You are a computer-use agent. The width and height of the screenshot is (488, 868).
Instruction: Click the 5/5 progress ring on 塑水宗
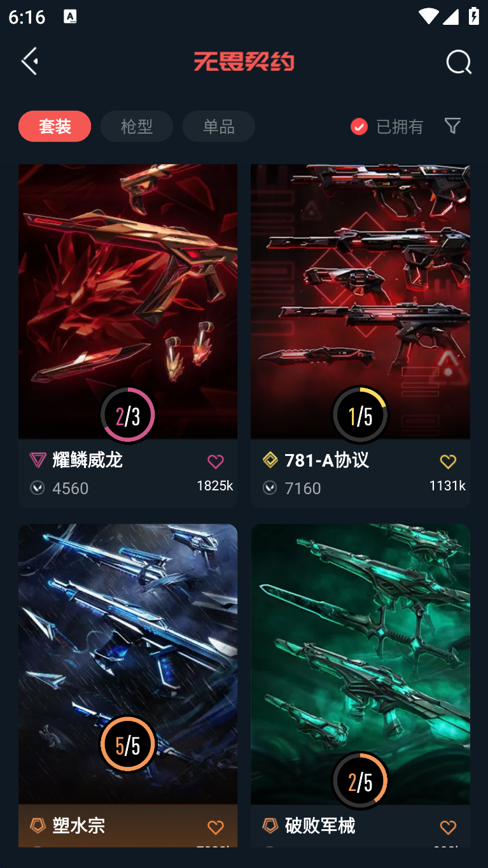click(x=128, y=744)
